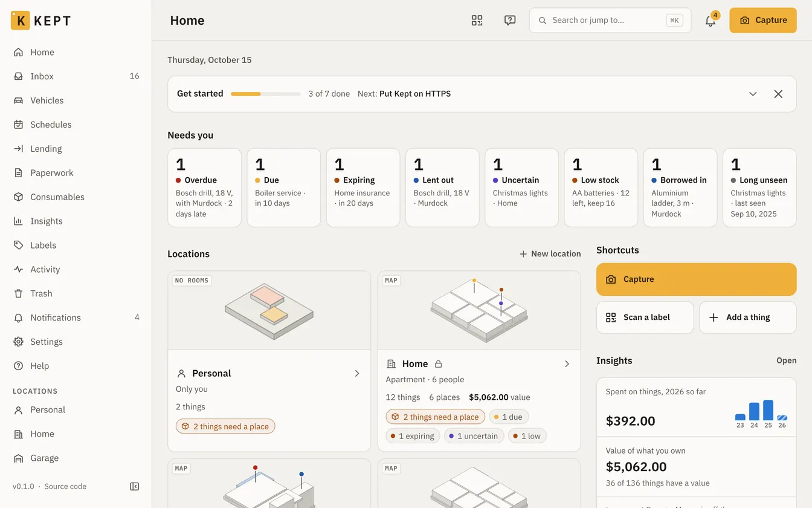Click the Kept logo icon
The image size is (812, 508).
(20, 21)
